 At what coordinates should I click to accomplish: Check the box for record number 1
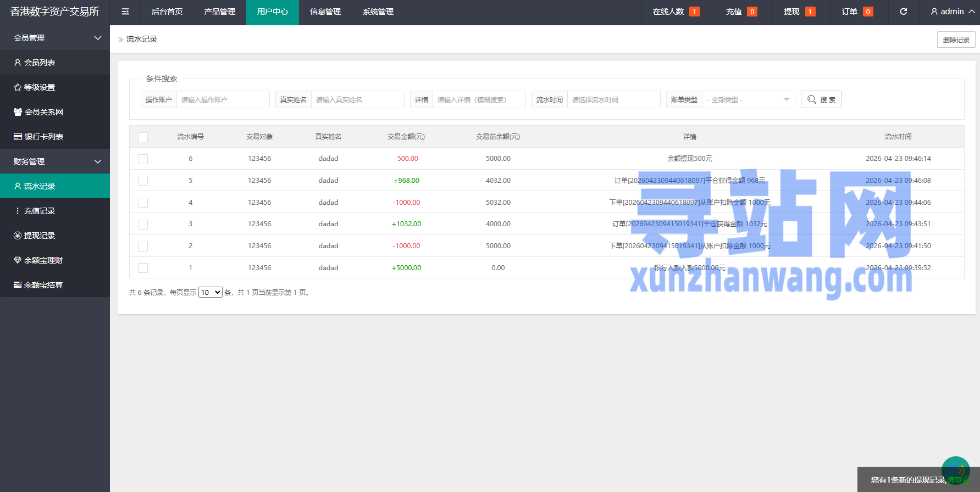(x=143, y=267)
